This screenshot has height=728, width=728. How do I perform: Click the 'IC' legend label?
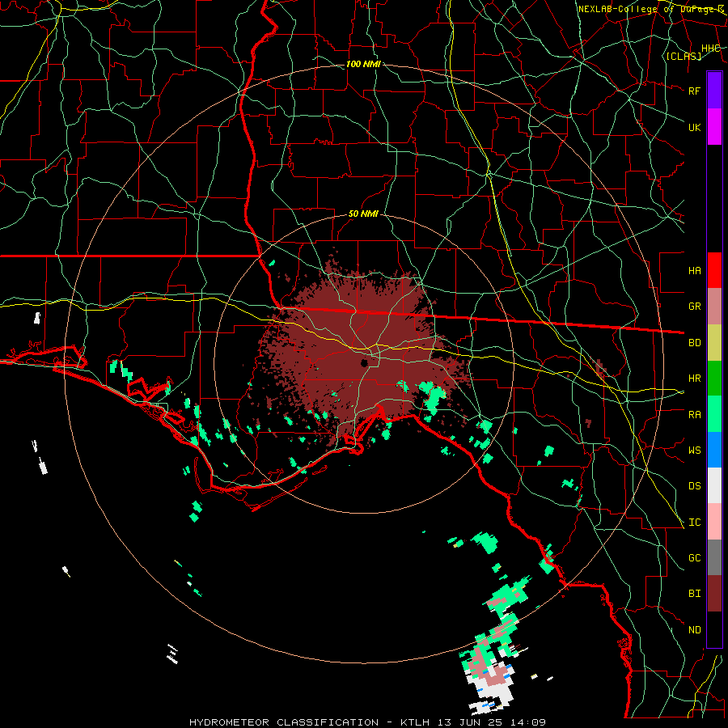[694, 523]
